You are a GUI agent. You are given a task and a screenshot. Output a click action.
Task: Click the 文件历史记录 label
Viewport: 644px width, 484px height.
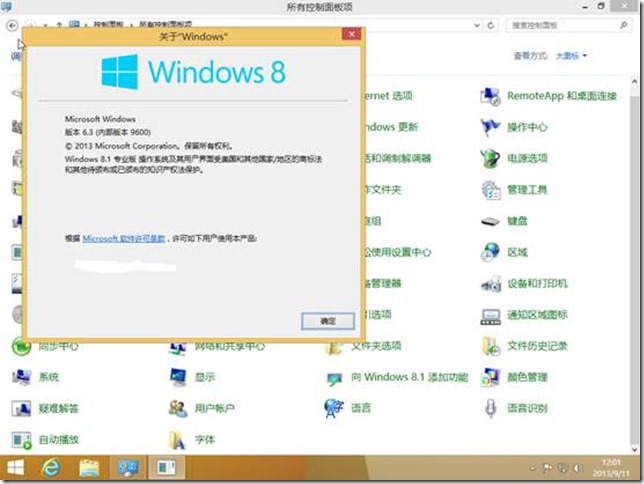click(537, 346)
